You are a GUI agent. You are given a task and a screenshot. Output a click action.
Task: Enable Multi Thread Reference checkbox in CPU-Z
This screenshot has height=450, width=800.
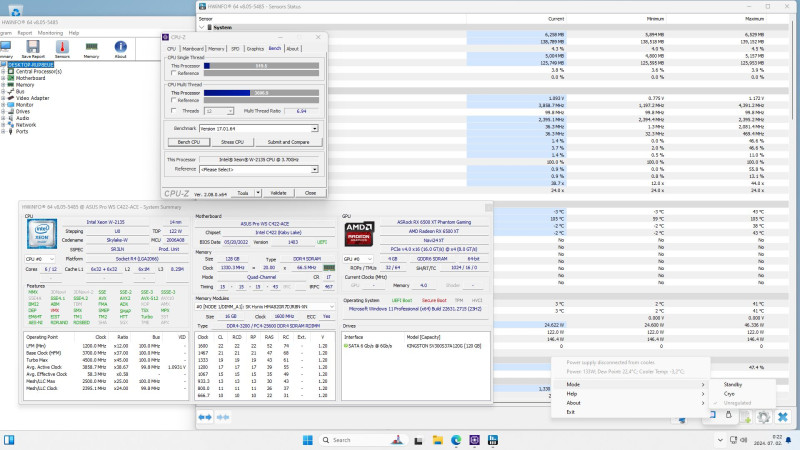tap(173, 100)
